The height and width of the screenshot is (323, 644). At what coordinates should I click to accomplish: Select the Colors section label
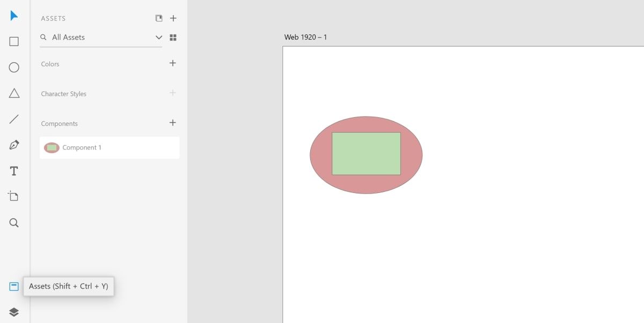click(50, 64)
